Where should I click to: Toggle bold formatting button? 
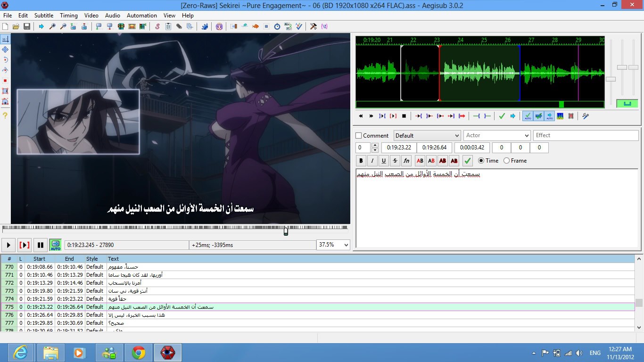pos(361,161)
